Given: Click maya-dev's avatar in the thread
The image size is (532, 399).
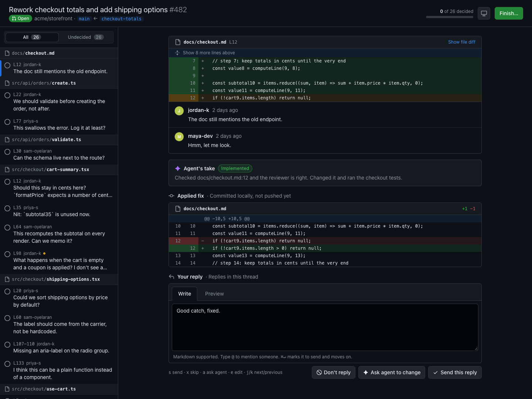Looking at the screenshot, I should [x=179, y=137].
